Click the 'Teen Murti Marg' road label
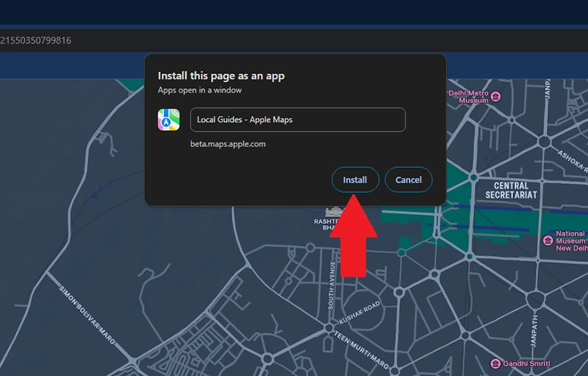 tap(361, 350)
